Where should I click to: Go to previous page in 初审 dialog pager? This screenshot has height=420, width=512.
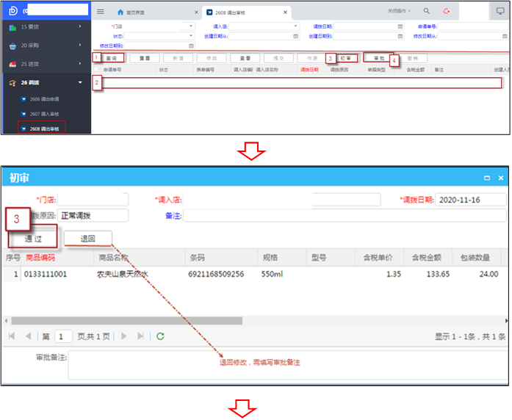coord(28,336)
